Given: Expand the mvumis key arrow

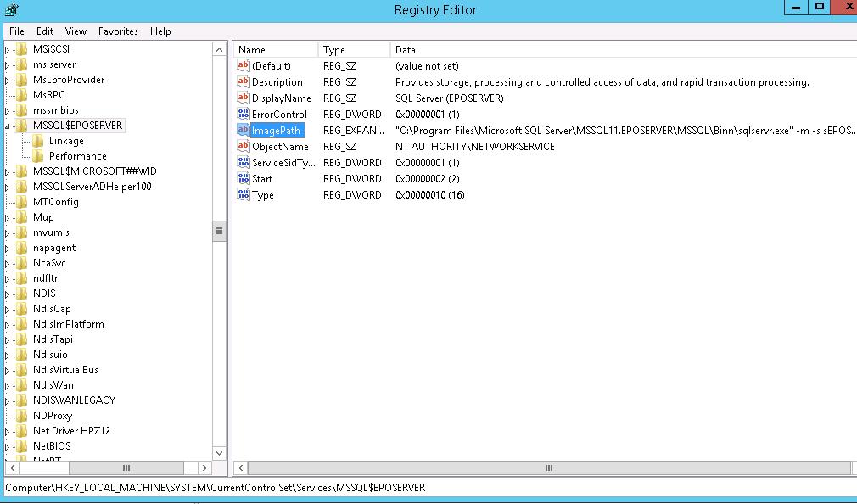Looking at the screenshot, I should tap(7, 232).
